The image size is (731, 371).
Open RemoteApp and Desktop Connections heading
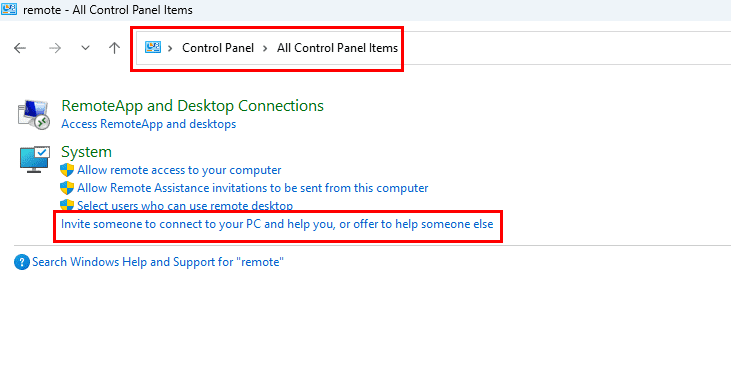192,106
